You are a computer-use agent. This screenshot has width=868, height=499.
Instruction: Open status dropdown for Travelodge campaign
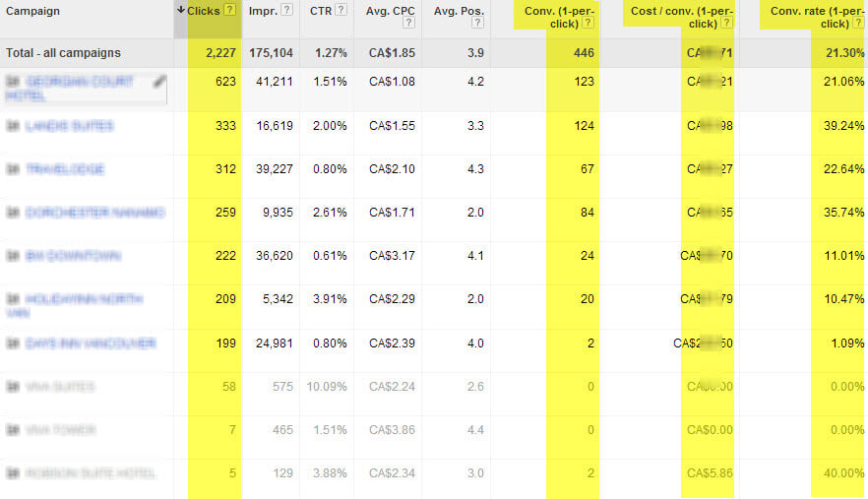12,169
